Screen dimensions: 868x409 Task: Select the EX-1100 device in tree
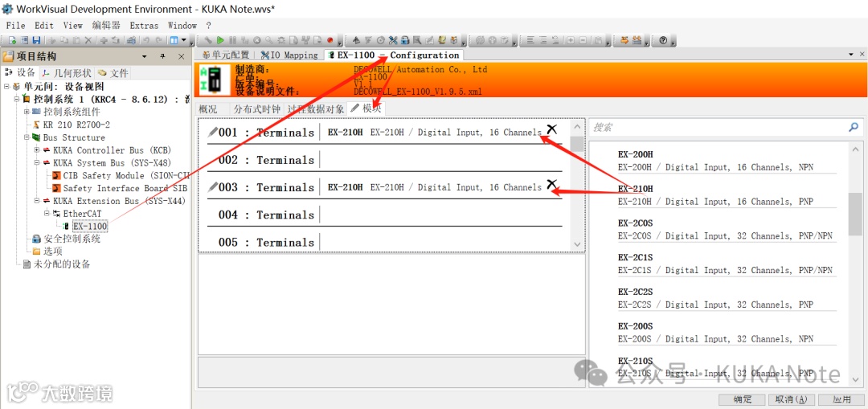click(90, 227)
